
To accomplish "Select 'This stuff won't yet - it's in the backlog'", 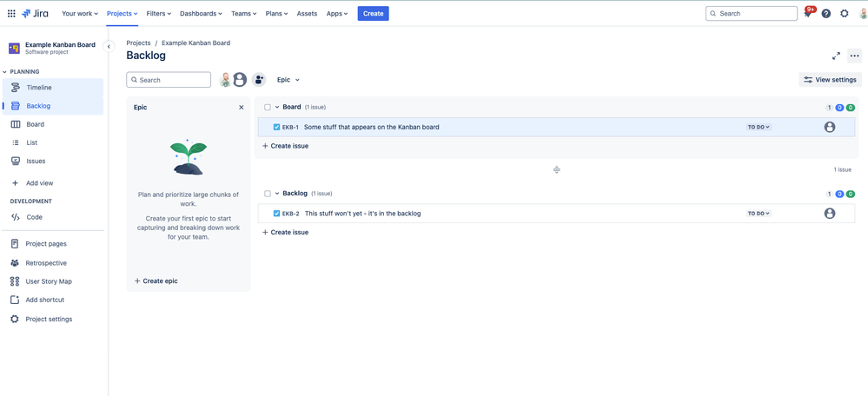I will [x=363, y=214].
